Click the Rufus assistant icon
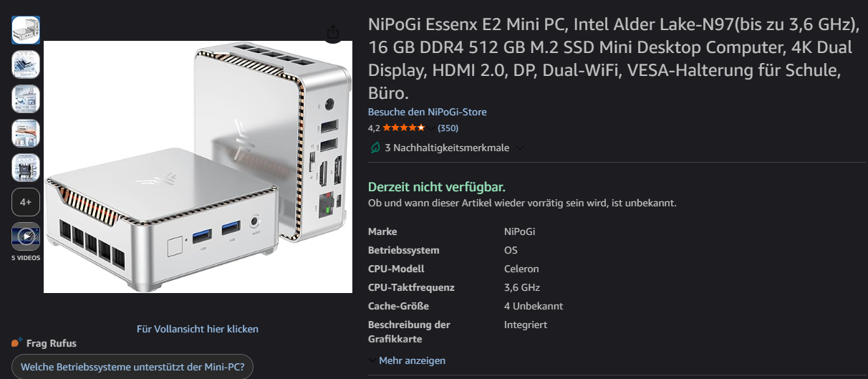Screen dimensions: 868x379 pyautogui.click(x=16, y=342)
